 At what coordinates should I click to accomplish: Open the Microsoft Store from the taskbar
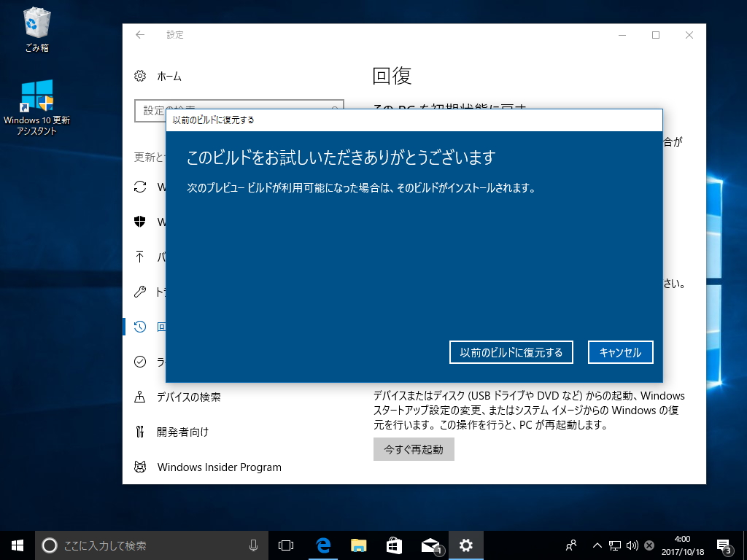coord(394,545)
